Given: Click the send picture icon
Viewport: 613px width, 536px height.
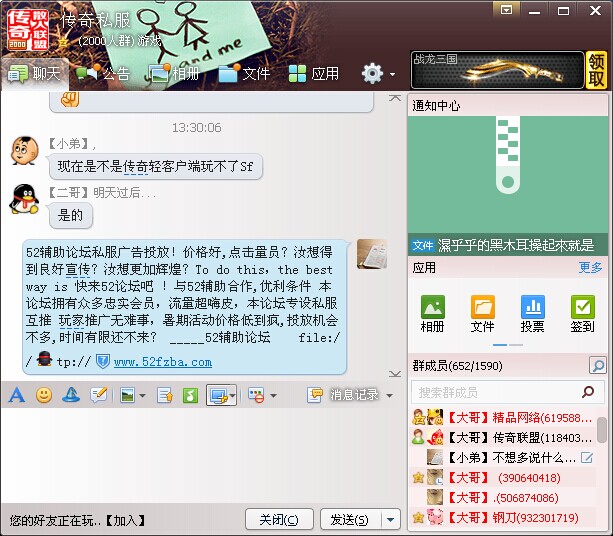Looking at the screenshot, I should (127, 395).
